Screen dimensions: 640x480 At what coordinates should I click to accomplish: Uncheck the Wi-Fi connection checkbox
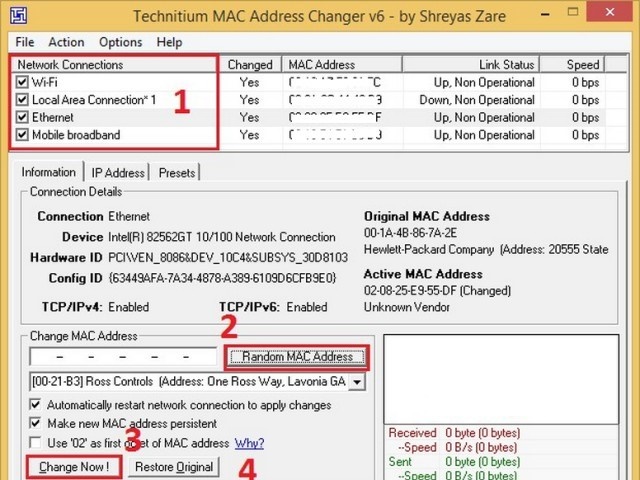click(x=22, y=82)
